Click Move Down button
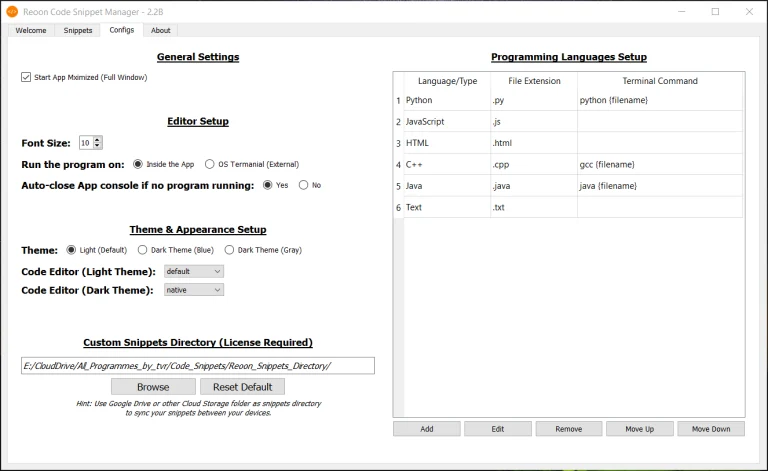Screen dimensions: 768x471 711,429
